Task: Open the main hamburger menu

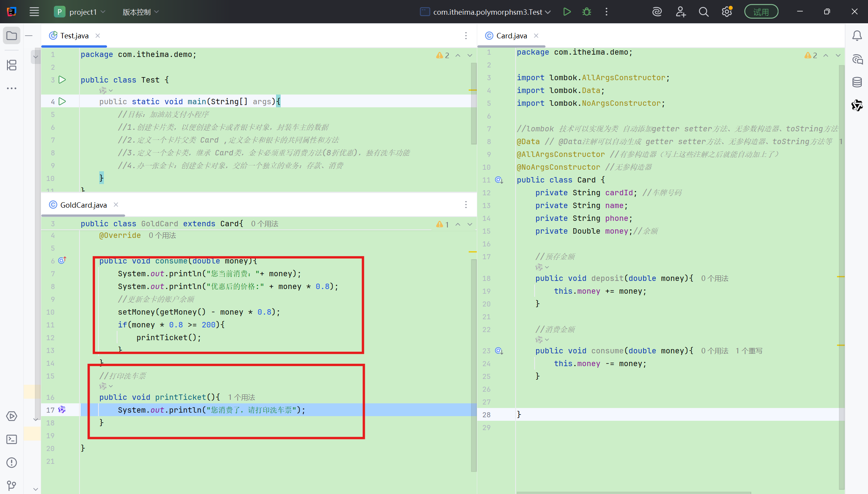Action: coord(34,12)
